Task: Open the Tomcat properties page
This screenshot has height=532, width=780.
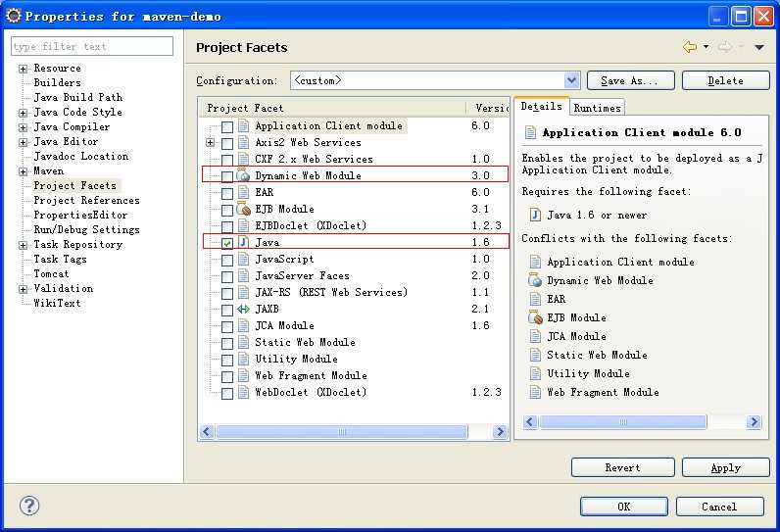Action: [51, 273]
